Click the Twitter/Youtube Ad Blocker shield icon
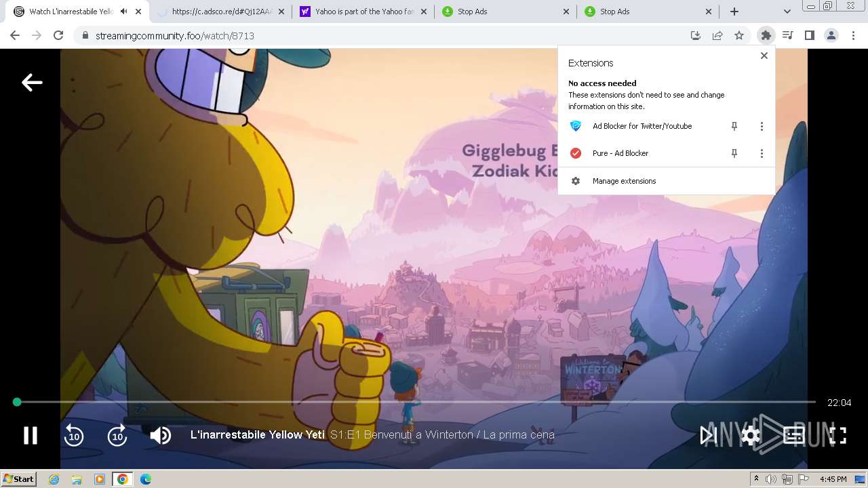Viewport: 868px width, 488px height. [x=576, y=126]
